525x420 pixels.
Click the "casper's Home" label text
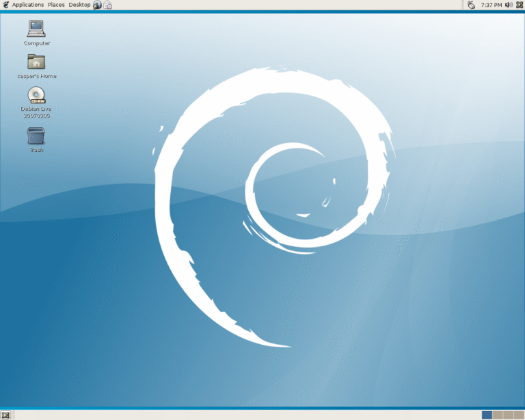(x=37, y=76)
